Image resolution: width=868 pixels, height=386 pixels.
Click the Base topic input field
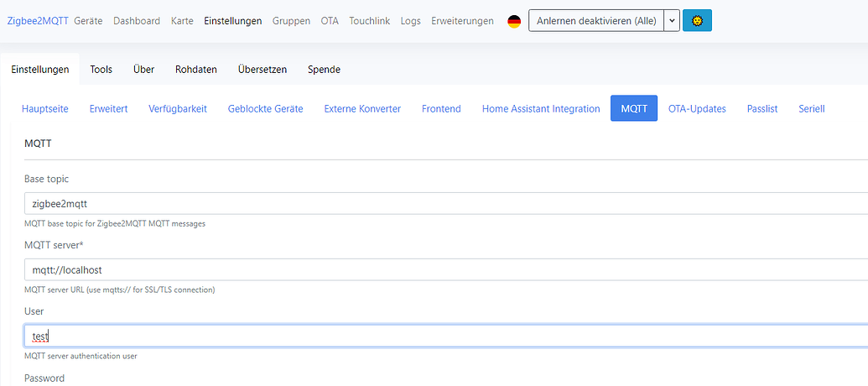pyautogui.click(x=444, y=203)
